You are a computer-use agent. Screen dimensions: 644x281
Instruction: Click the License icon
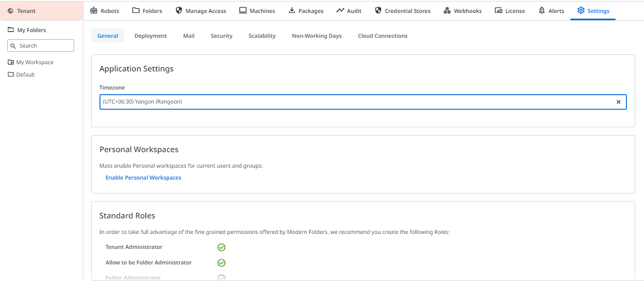(x=498, y=10)
